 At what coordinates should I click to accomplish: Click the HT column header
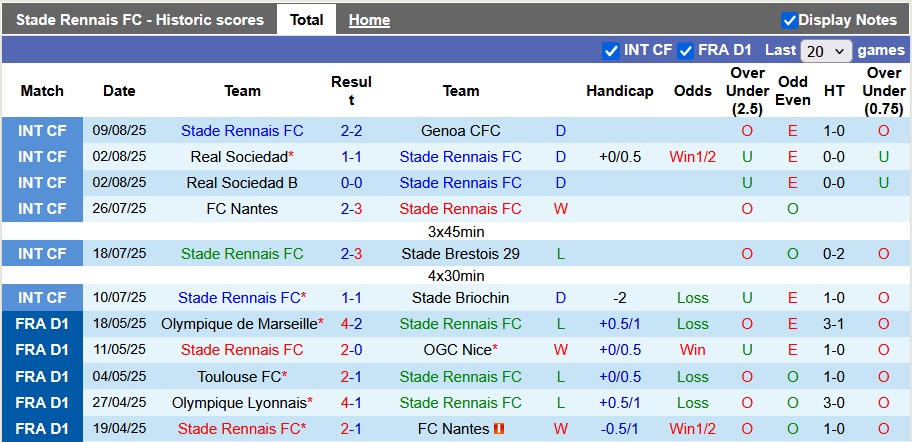(834, 91)
